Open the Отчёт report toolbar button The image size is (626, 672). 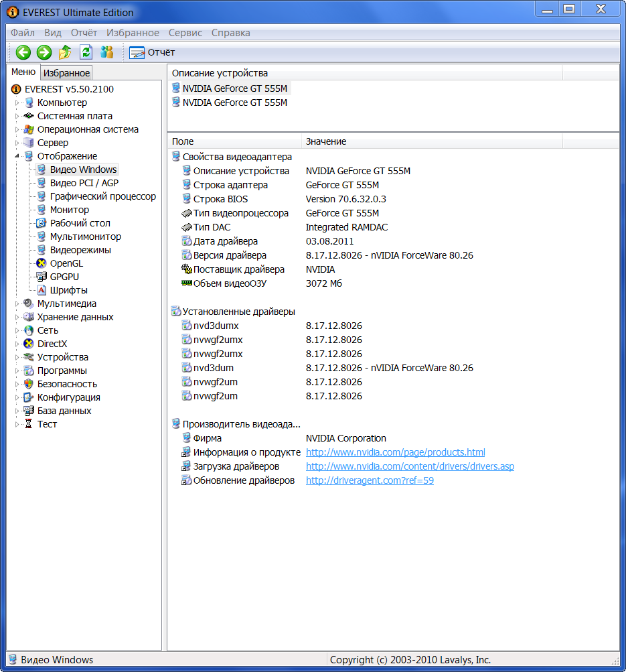152,52
